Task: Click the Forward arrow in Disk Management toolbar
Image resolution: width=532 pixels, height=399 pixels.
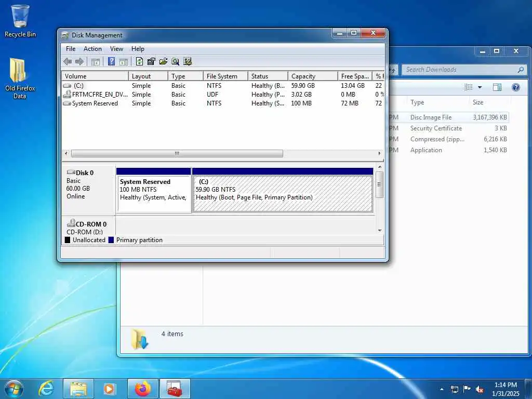Action: [x=79, y=61]
